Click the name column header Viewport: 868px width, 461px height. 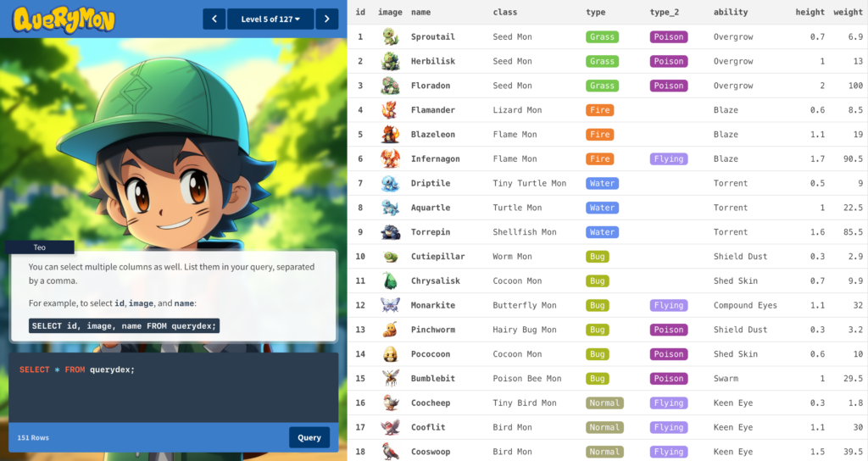[420, 12]
